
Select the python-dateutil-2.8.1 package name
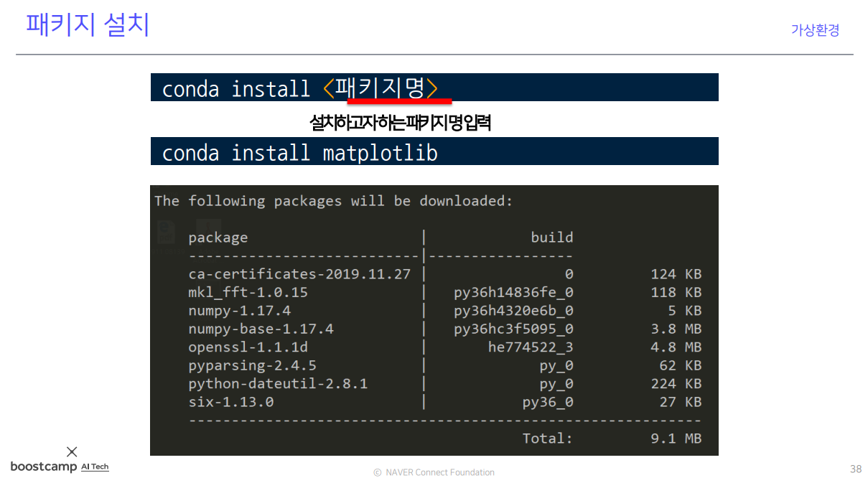click(278, 384)
